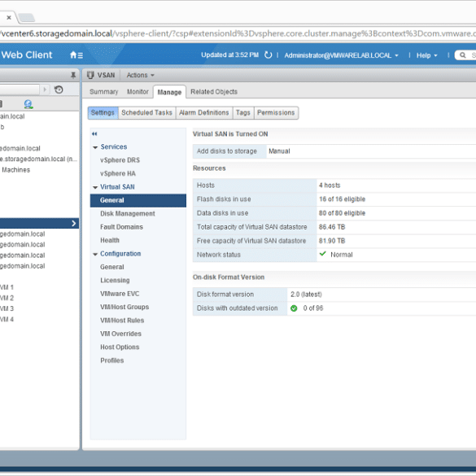
Task: Select the Machines folder in the navigator
Action: (15, 170)
